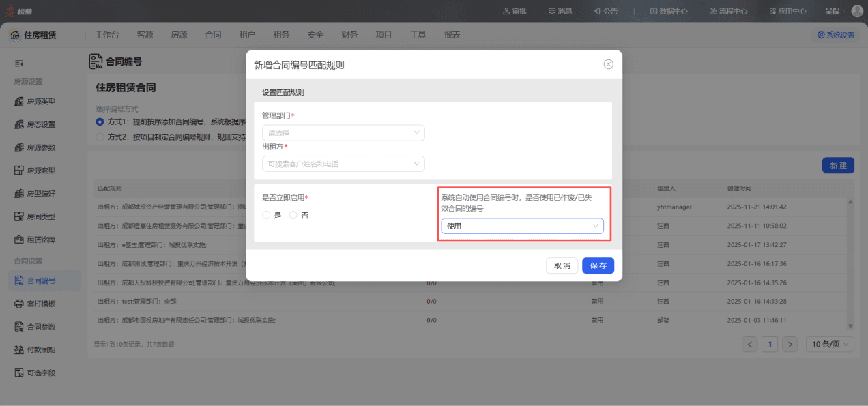Screen dimensions: 868x406
Task: Click the 取消 button
Action: click(x=562, y=265)
